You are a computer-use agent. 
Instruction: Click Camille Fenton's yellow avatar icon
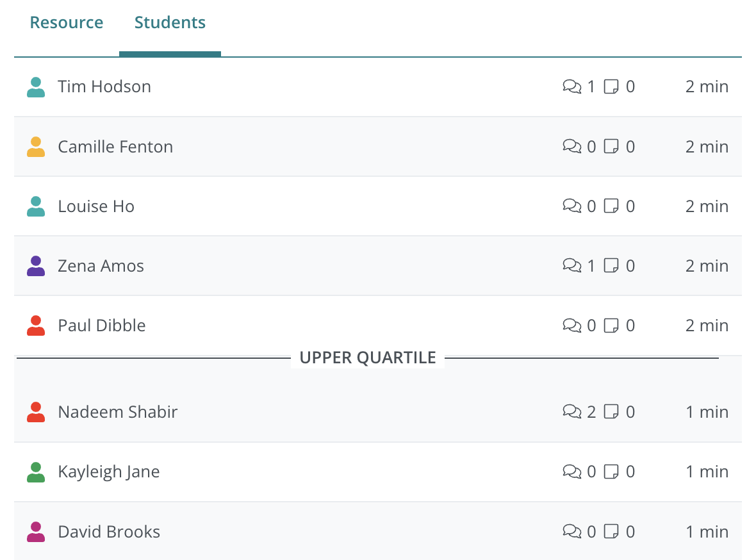click(x=36, y=147)
